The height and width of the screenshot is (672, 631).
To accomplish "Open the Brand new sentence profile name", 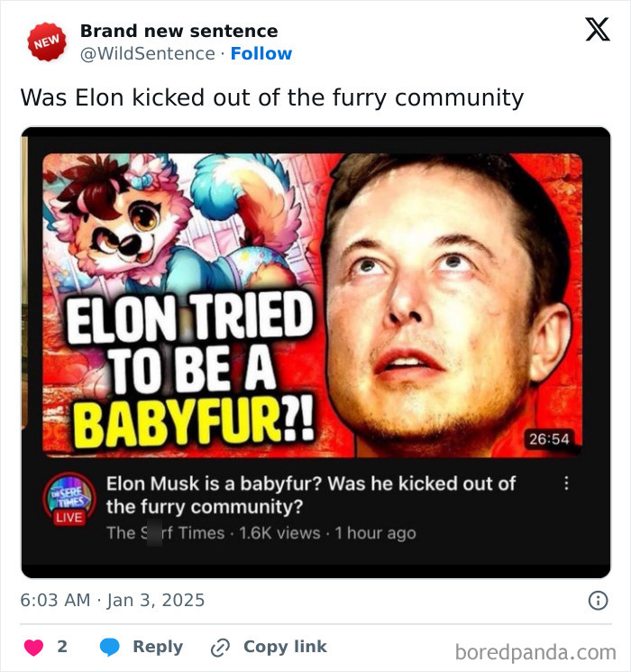I will (x=178, y=31).
